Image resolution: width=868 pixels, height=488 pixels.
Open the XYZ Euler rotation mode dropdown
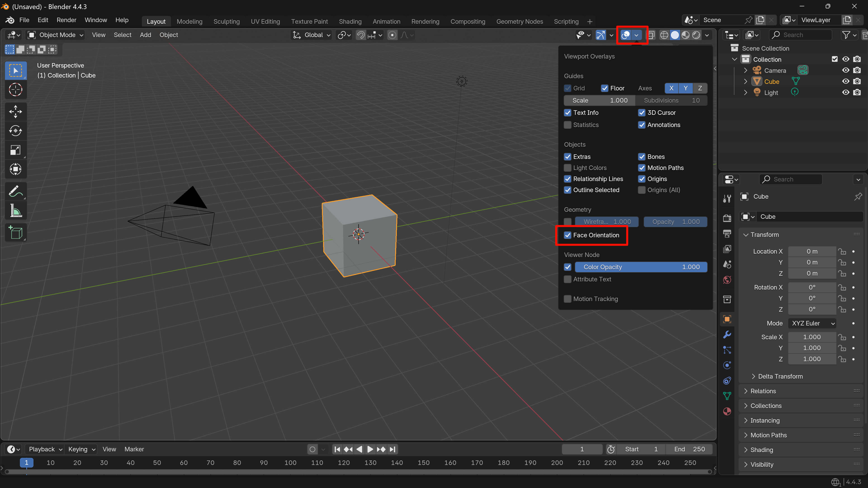point(812,323)
